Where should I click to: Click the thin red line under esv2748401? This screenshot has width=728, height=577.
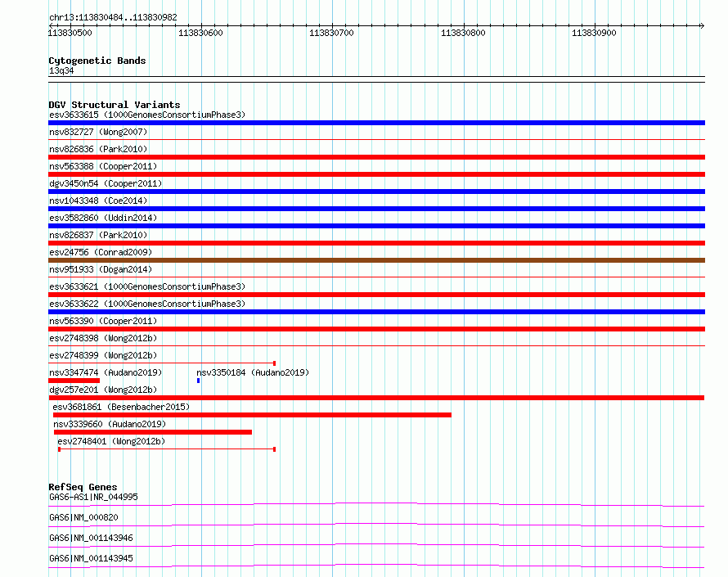pyautogui.click(x=167, y=449)
